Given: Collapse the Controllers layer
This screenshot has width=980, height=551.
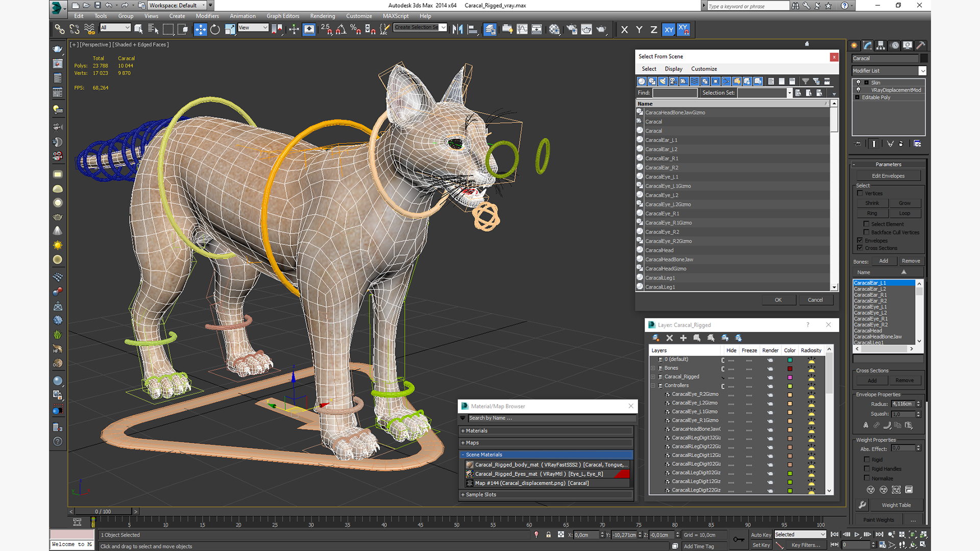Looking at the screenshot, I should click(653, 385).
